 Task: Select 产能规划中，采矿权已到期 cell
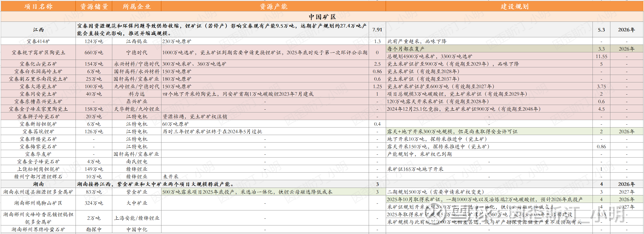pyautogui.click(x=489, y=154)
